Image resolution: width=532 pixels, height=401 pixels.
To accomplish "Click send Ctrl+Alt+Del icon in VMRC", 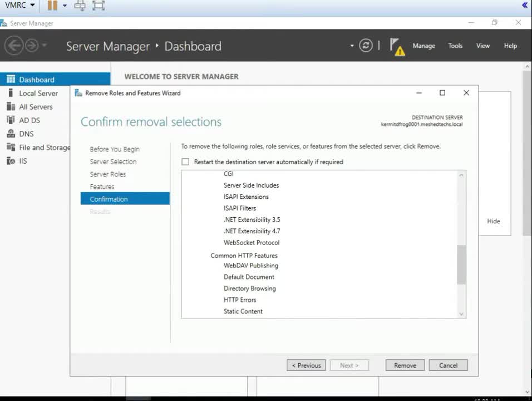I will pos(80,6).
